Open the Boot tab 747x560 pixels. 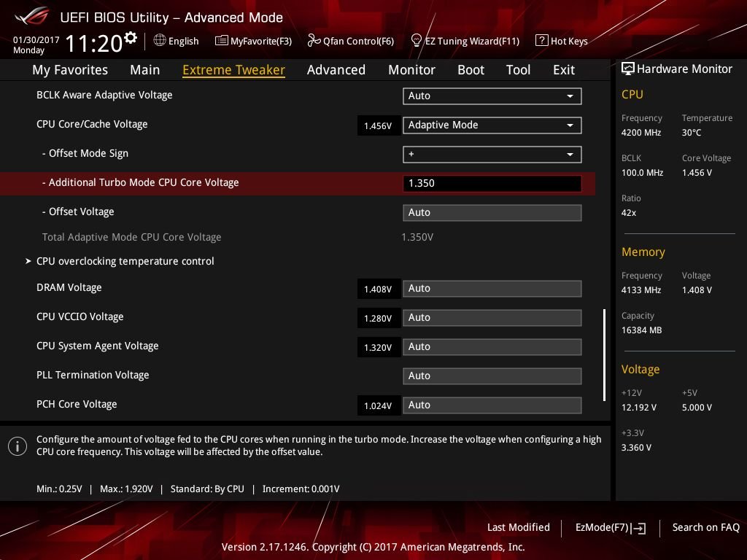click(471, 70)
